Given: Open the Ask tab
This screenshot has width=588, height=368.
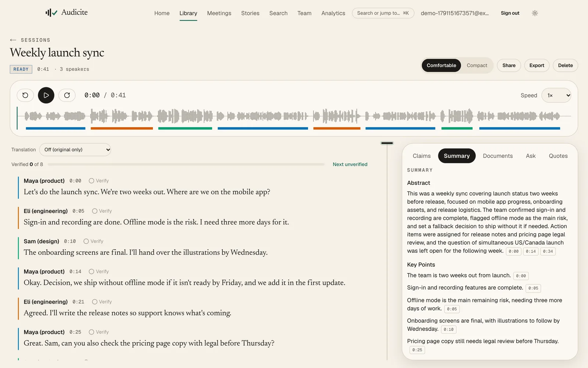Looking at the screenshot, I should point(531,156).
